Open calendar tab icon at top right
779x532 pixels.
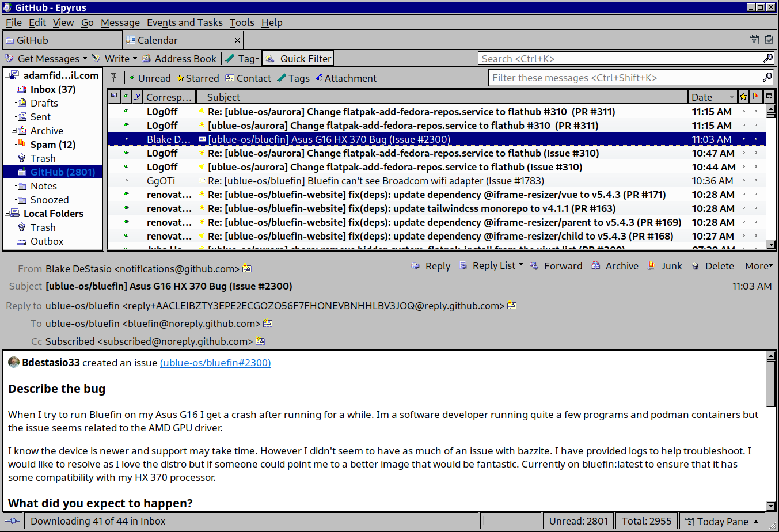tap(754, 40)
